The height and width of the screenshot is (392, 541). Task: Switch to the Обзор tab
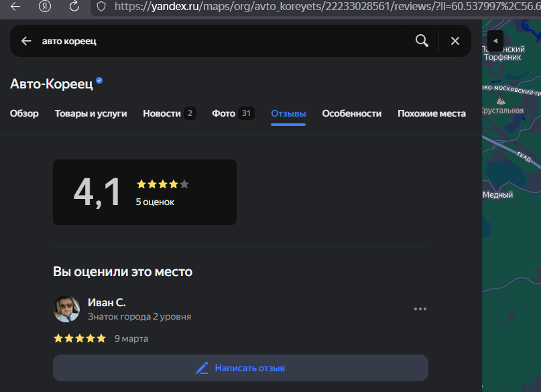coord(24,113)
